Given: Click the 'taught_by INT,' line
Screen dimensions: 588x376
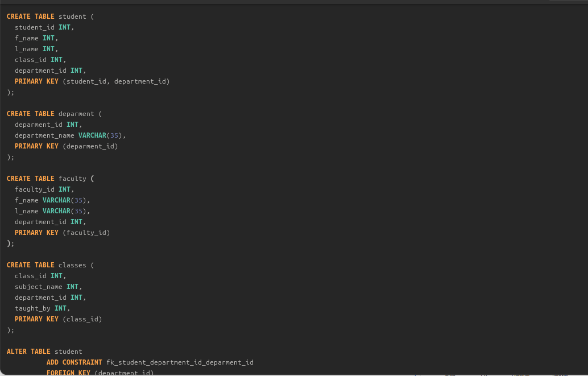Looking at the screenshot, I should point(43,308).
